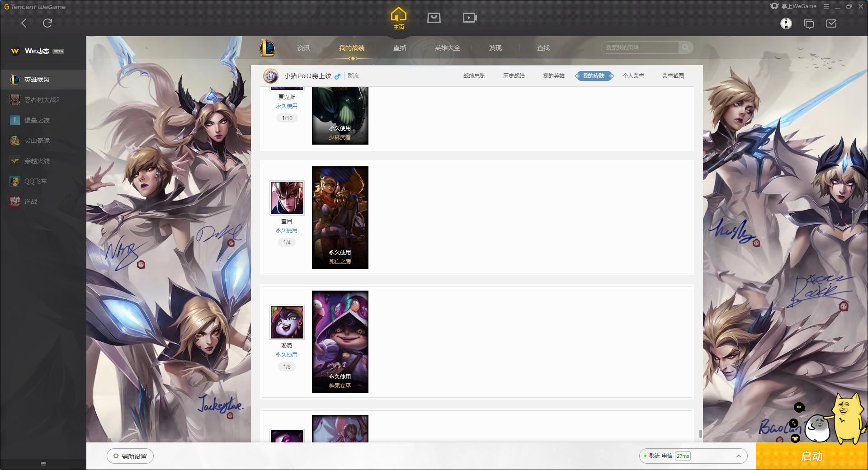Click the Tencent WeGame logo
The height and width of the screenshot is (470, 868).
point(35,7)
